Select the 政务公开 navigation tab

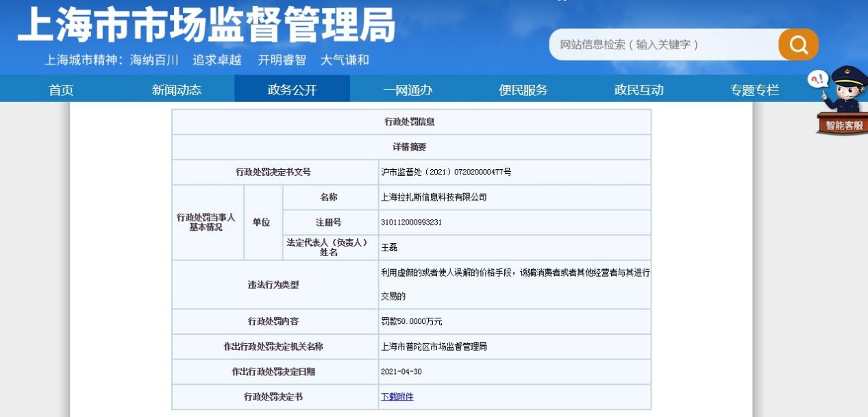(292, 90)
